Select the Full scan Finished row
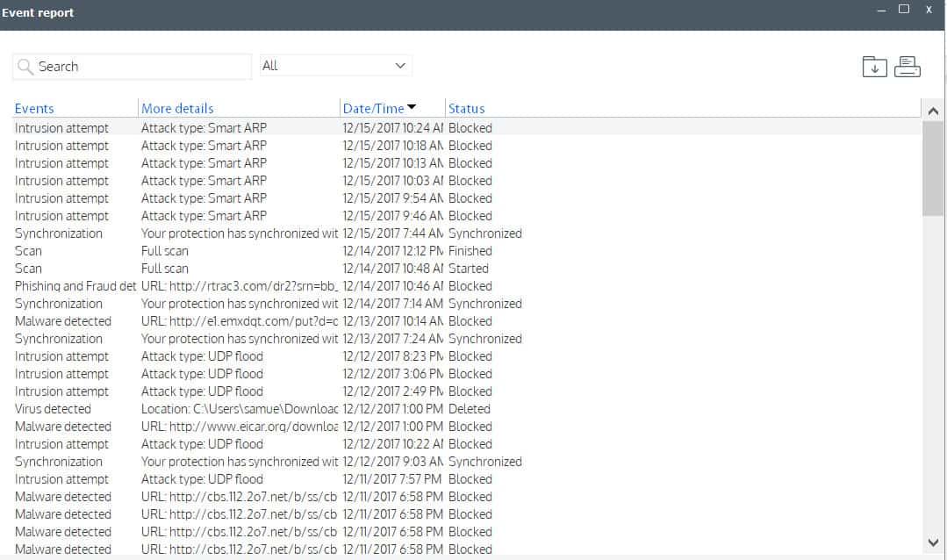947x560 pixels. (466, 251)
